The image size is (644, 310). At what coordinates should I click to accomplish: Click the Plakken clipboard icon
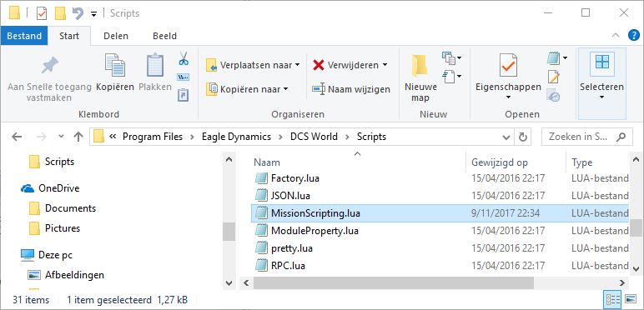155,65
